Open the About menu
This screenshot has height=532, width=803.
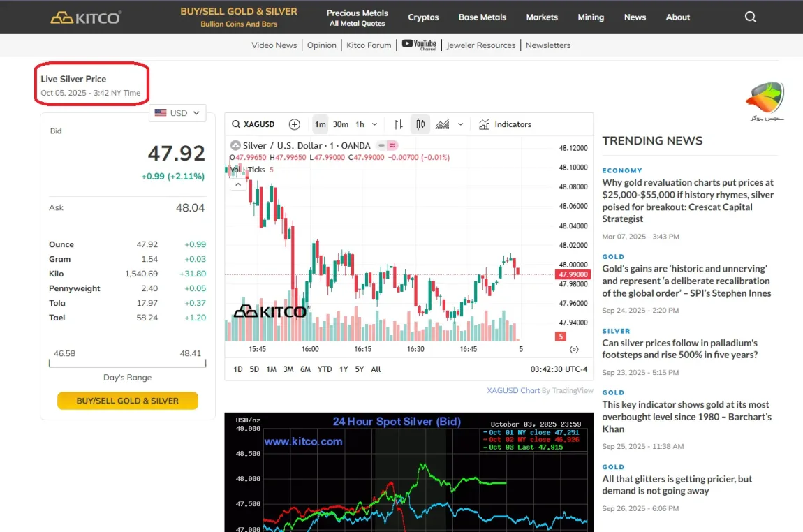point(677,17)
